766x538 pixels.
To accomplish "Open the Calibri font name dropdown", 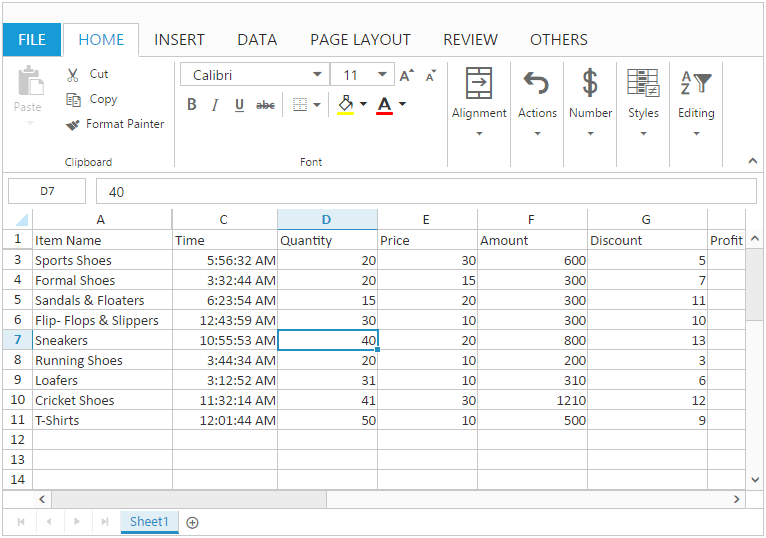I will coord(318,75).
